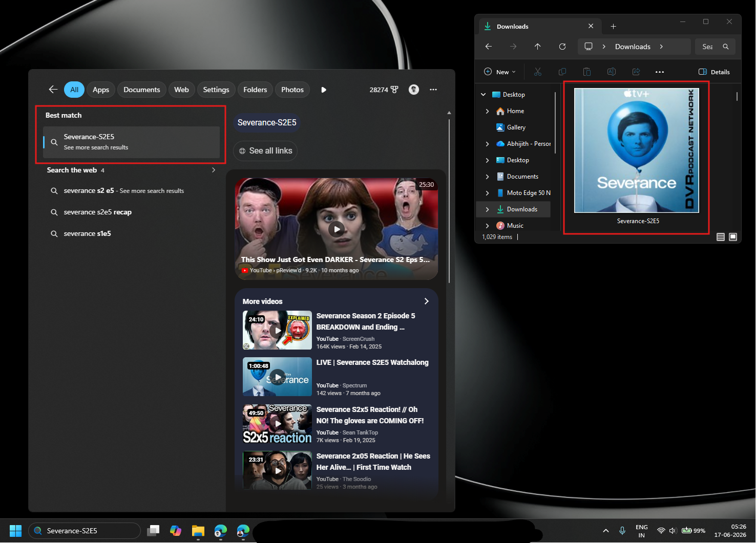This screenshot has width=756, height=543.
Task: Click the This PC monitor icon in address bar
Action: [589, 47]
